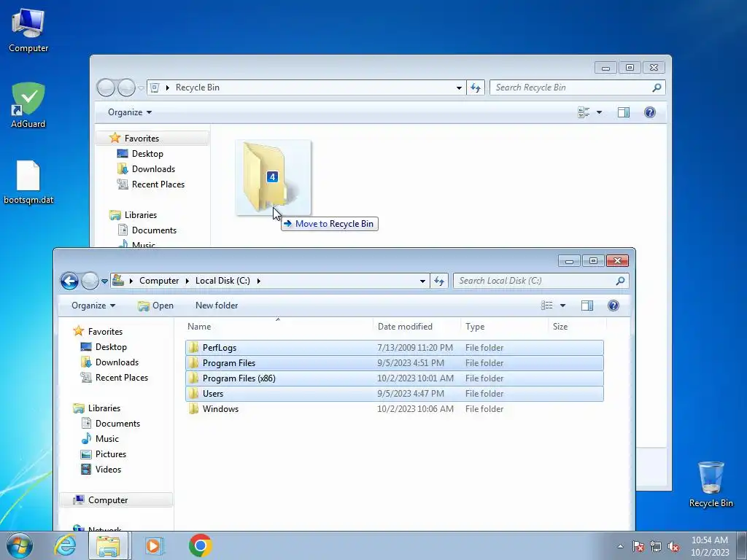The image size is (747, 560).
Task: Go to Downloads in Recycle Bin navigation pane
Action: pyautogui.click(x=153, y=169)
